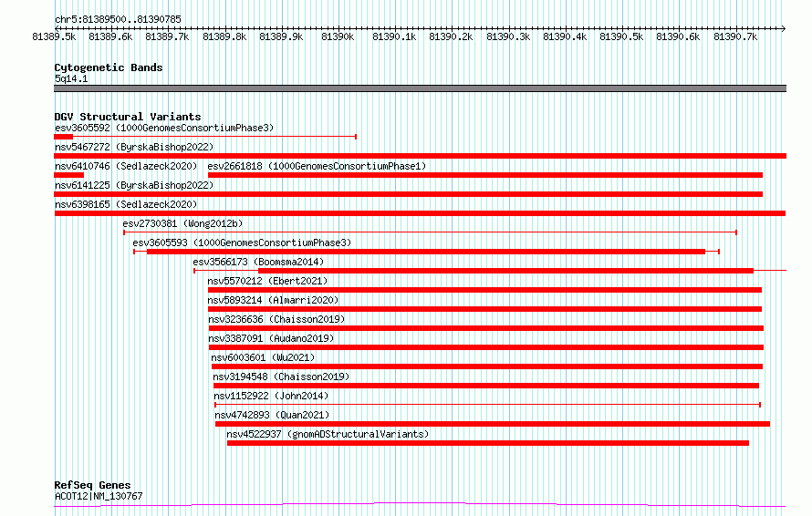This screenshot has width=812, height=516.
Task: Select nsv1152922 (John2014) label
Action: click(x=271, y=396)
